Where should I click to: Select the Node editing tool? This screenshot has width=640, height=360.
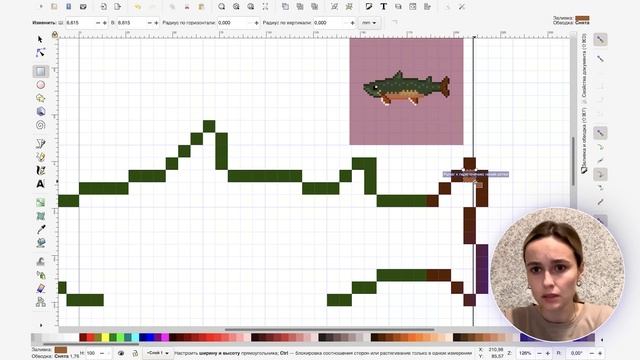click(x=40, y=53)
